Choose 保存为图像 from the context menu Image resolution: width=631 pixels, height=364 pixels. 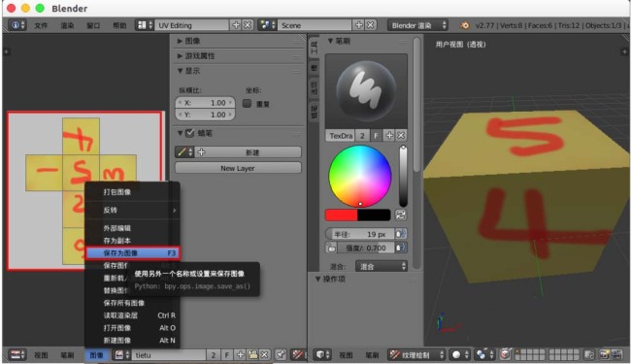click(132, 253)
